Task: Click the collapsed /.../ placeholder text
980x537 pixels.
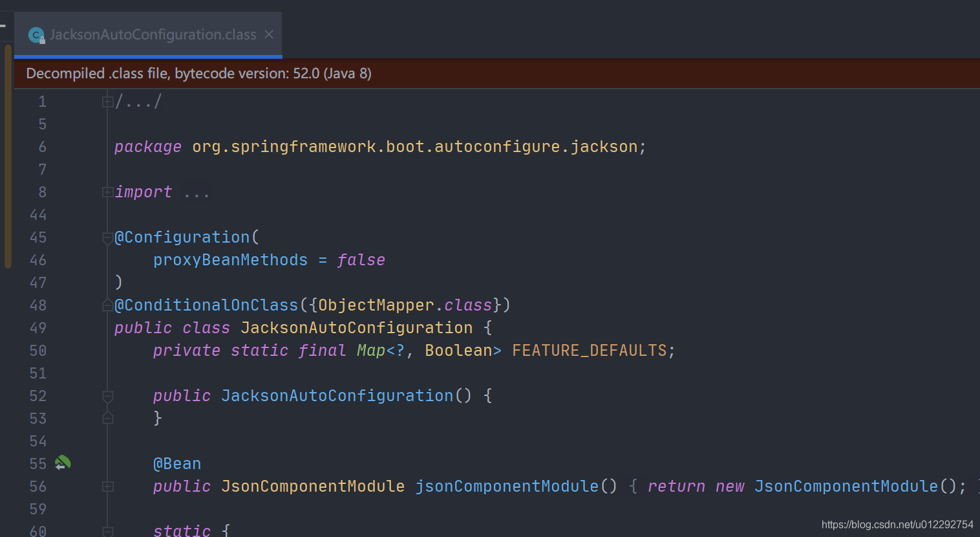Action: click(138, 102)
